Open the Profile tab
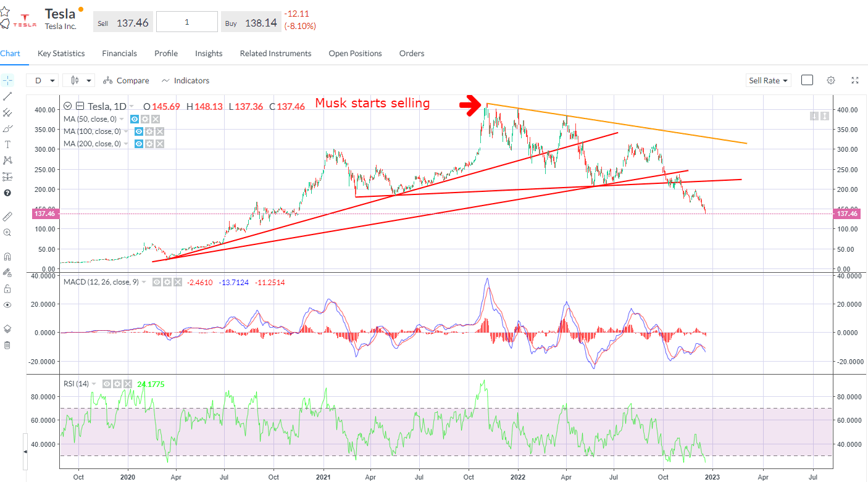The width and height of the screenshot is (868, 482). click(166, 54)
